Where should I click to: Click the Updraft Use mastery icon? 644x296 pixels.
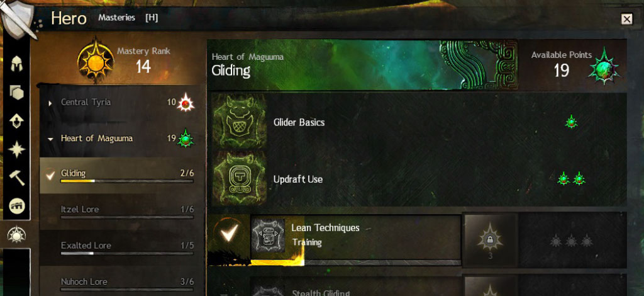coord(239,178)
